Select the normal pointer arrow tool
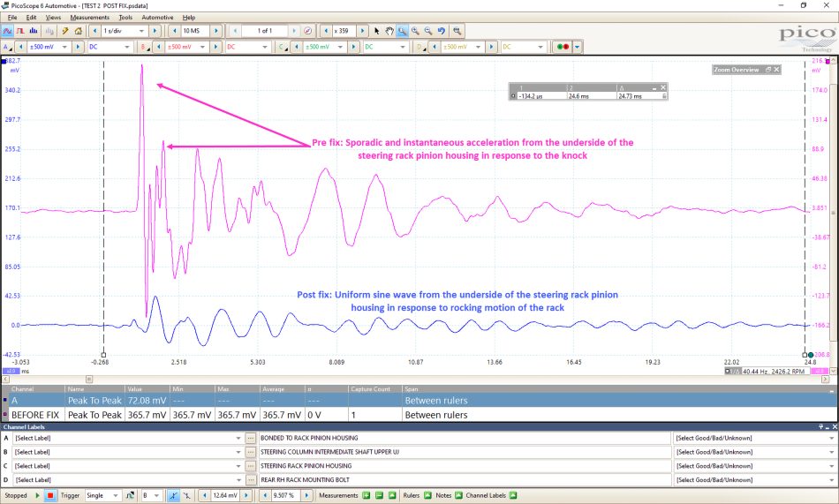The image size is (839, 504). point(377,31)
